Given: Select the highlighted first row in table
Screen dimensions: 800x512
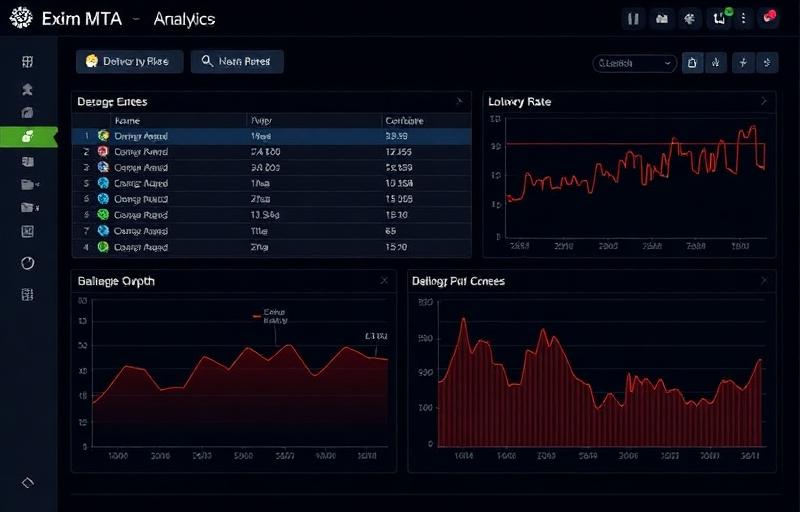Looking at the screenshot, I should pos(270,136).
